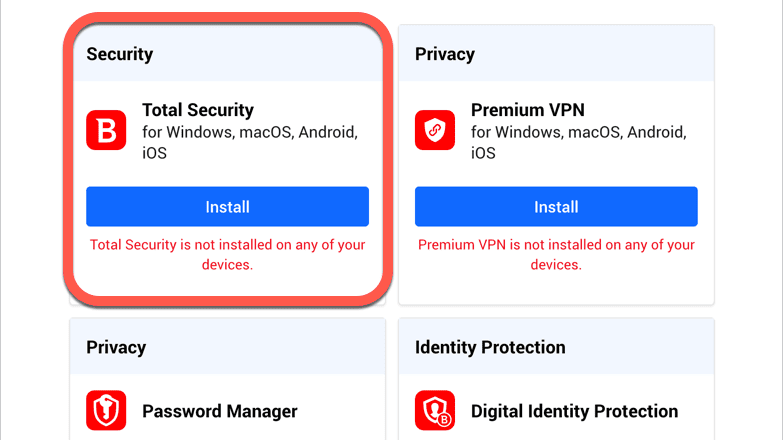Install Premium VPN
This screenshot has height=440, width=783.
pyautogui.click(x=556, y=207)
